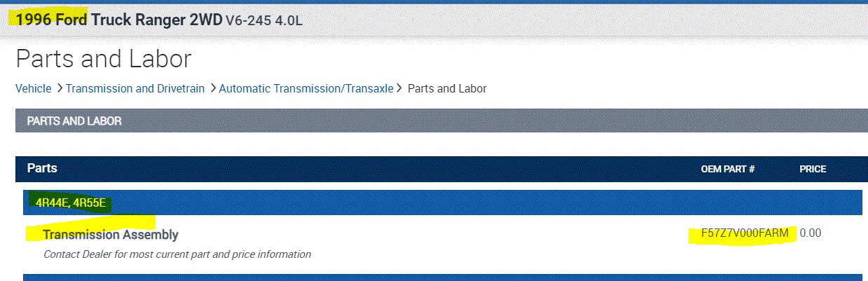Select the Transmission Assembly part name
This screenshot has width=868, height=281.
tap(111, 235)
